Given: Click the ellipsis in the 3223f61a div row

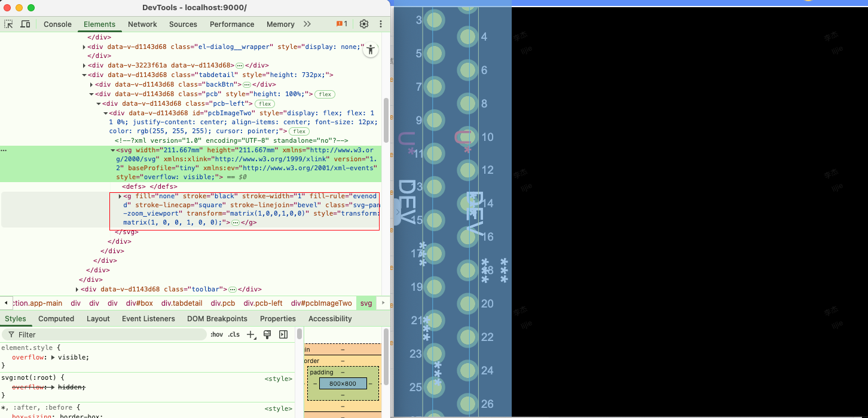Looking at the screenshot, I should click(x=239, y=65).
